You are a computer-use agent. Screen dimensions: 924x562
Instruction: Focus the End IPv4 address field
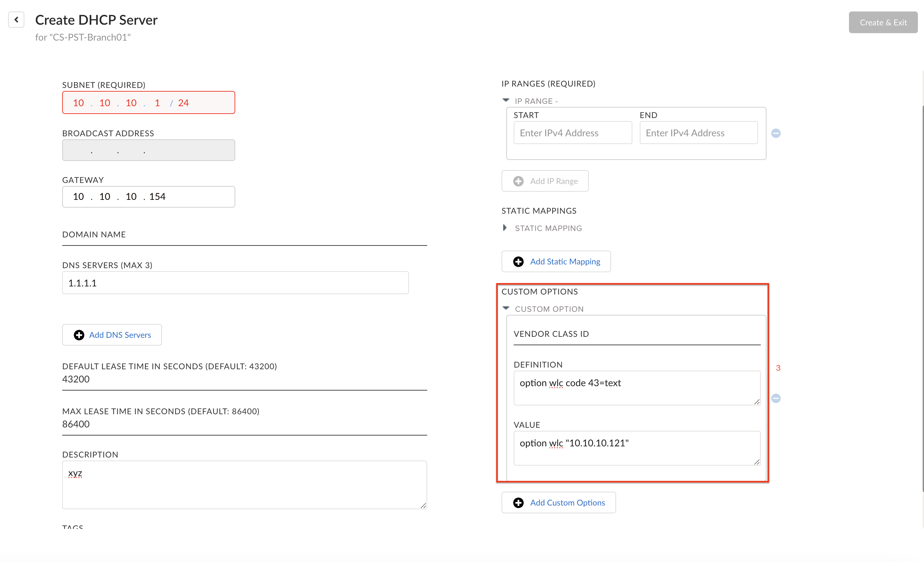point(698,133)
